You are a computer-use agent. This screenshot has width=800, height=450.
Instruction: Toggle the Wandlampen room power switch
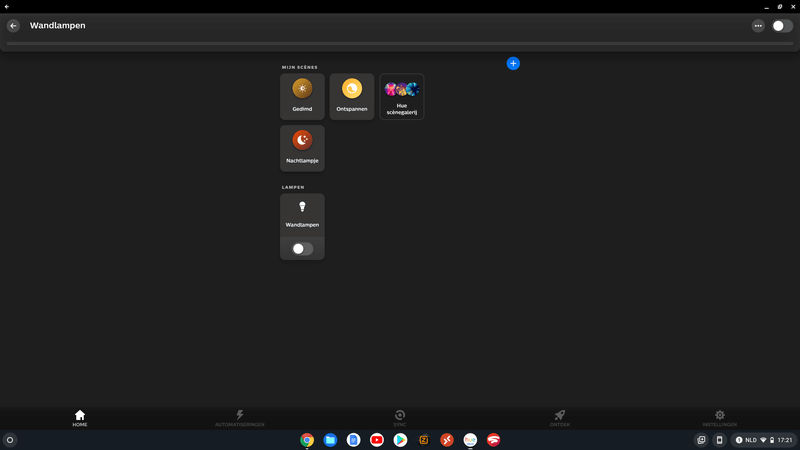pos(782,26)
